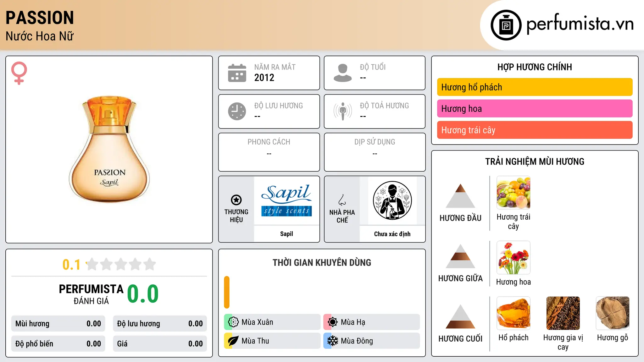Click the pink female gender symbol
This screenshot has height=362, width=644.
pyautogui.click(x=19, y=73)
